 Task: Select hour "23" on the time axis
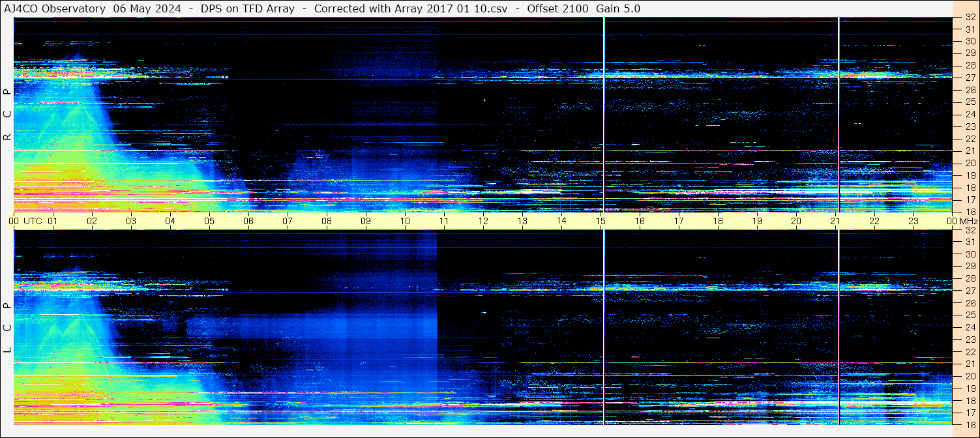(x=913, y=222)
